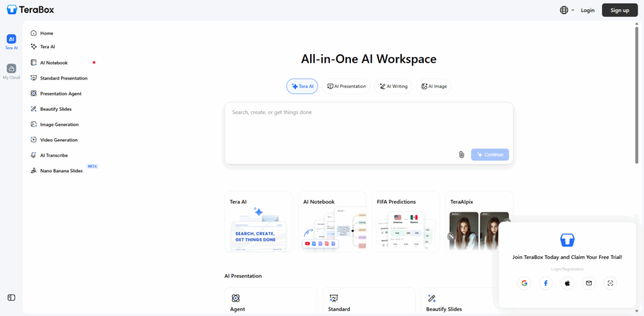Click the Sign up button
The width and height of the screenshot is (644, 316).
click(x=619, y=10)
